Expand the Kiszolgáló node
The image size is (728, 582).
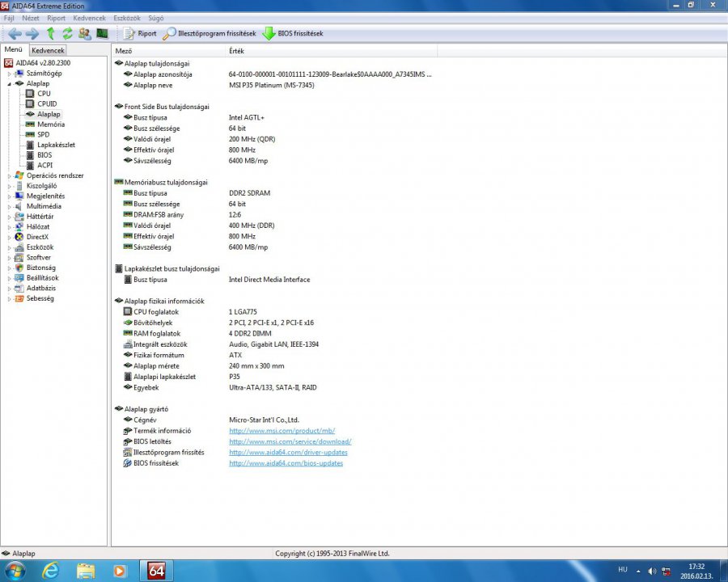coord(9,186)
